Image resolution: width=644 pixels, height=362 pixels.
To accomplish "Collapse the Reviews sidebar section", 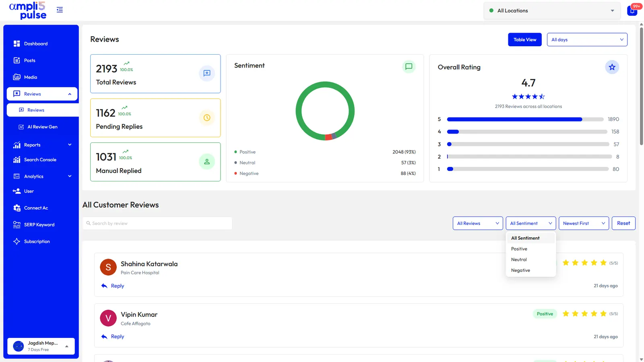I will [x=42, y=94].
